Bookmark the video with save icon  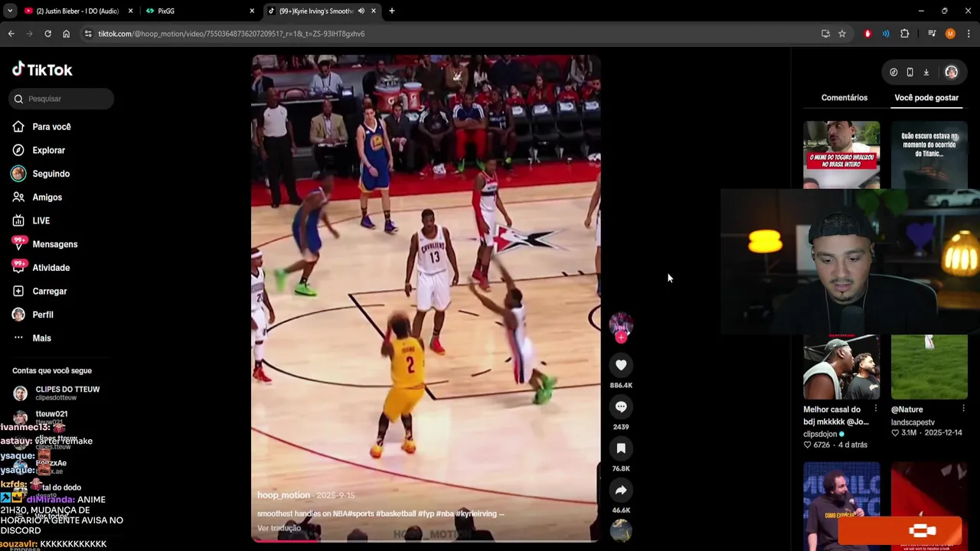(621, 448)
